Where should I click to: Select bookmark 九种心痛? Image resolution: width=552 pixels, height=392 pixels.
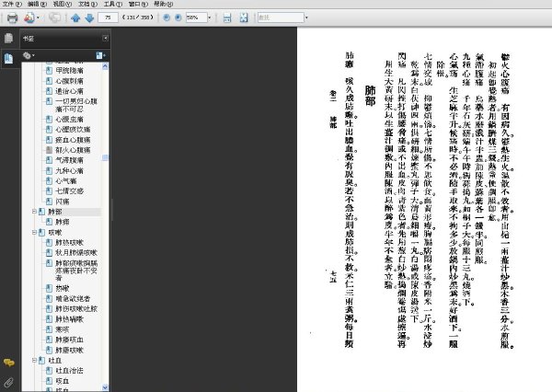tap(69, 171)
